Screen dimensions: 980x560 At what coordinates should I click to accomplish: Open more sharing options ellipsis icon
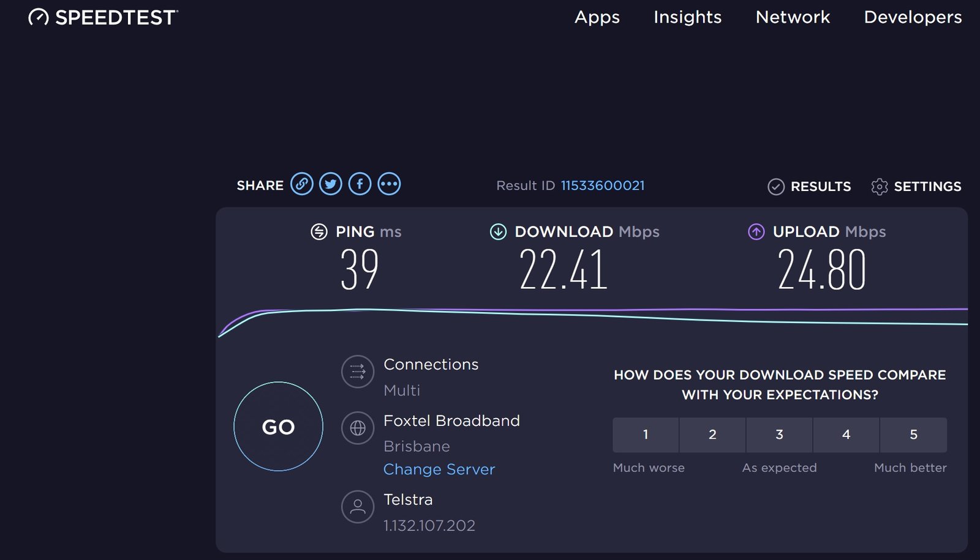coord(389,183)
